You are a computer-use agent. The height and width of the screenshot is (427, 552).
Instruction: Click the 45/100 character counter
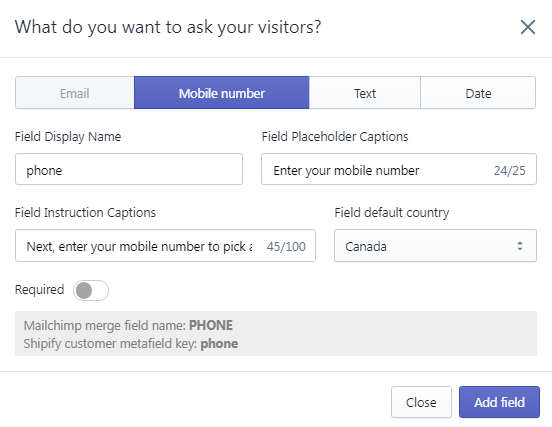point(286,246)
